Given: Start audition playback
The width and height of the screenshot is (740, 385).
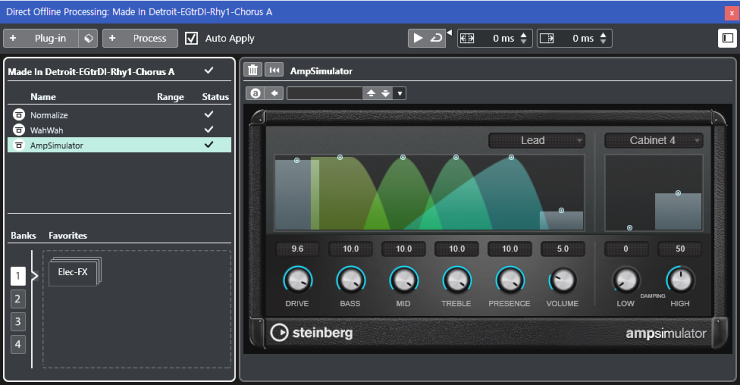Looking at the screenshot, I should pos(418,38).
